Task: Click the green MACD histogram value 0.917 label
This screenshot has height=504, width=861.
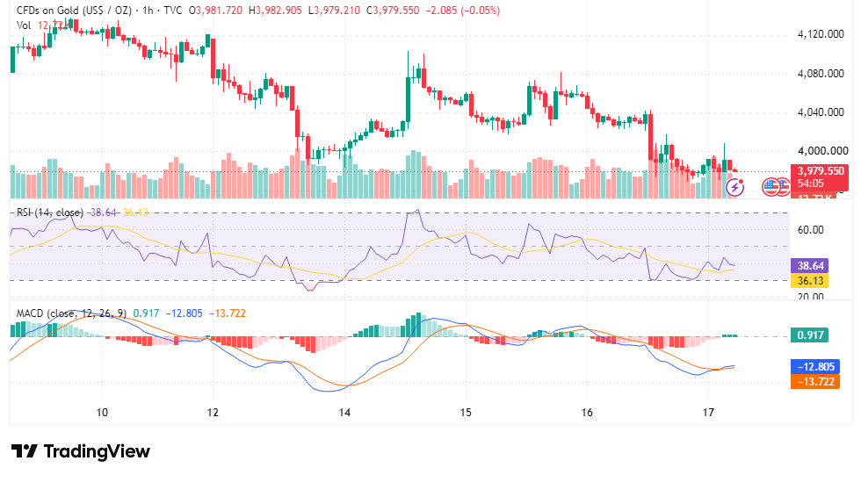Action: point(810,335)
